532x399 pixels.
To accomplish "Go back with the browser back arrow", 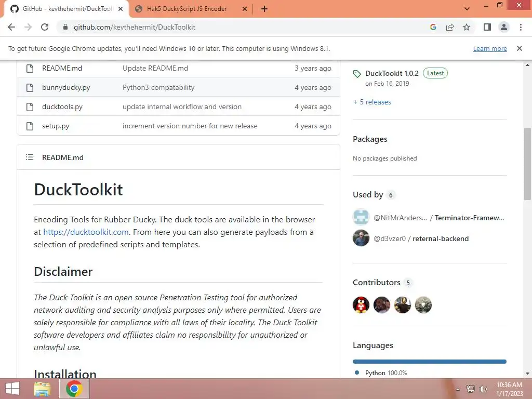I will click(x=11, y=27).
